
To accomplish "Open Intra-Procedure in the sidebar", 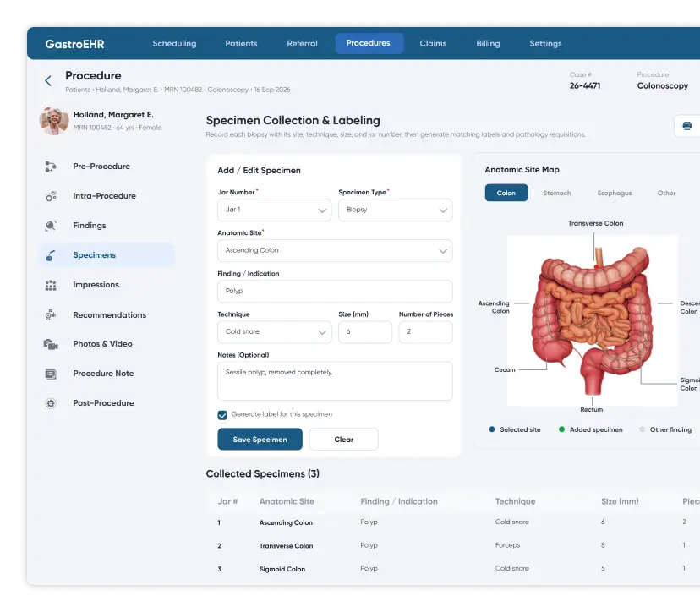I will (x=105, y=196).
